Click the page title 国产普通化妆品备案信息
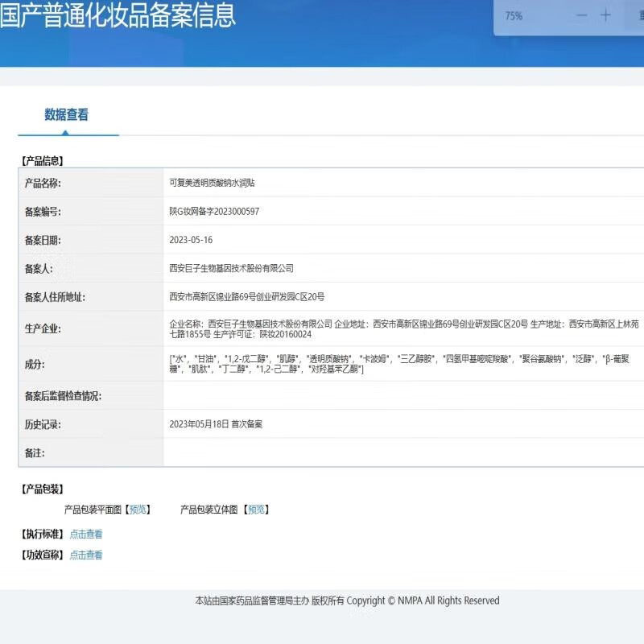 pyautogui.click(x=118, y=15)
